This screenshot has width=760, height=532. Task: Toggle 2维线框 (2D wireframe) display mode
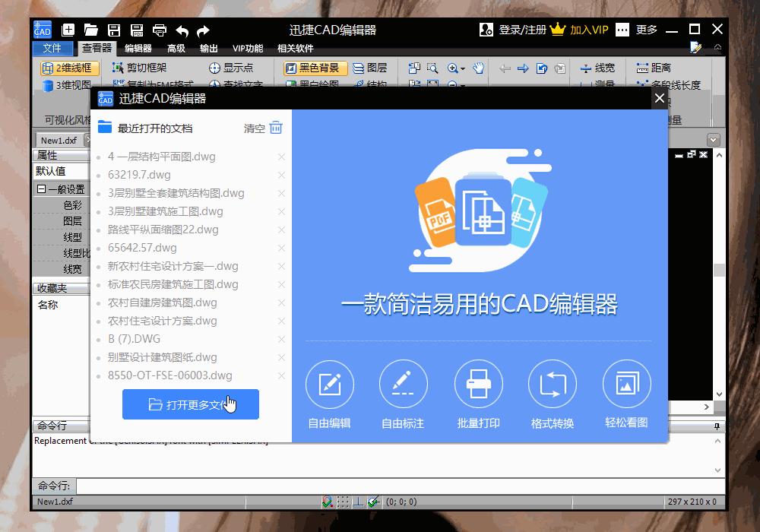point(69,68)
